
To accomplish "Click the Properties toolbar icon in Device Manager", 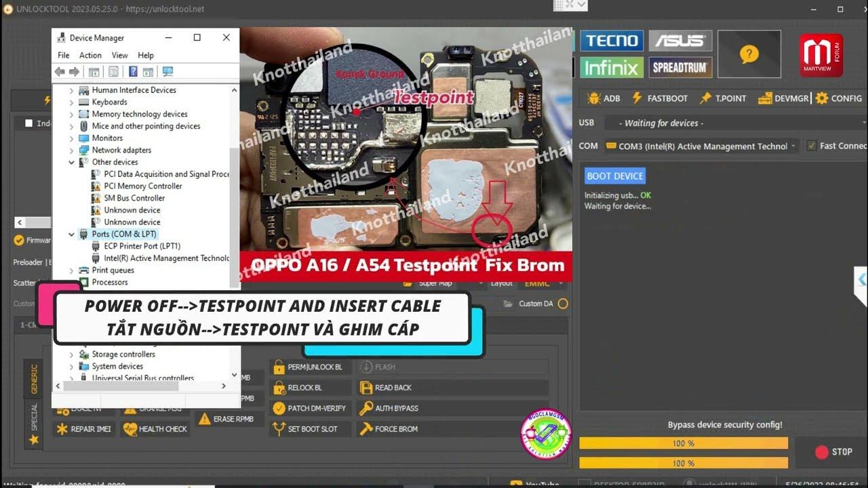I will [x=113, y=72].
